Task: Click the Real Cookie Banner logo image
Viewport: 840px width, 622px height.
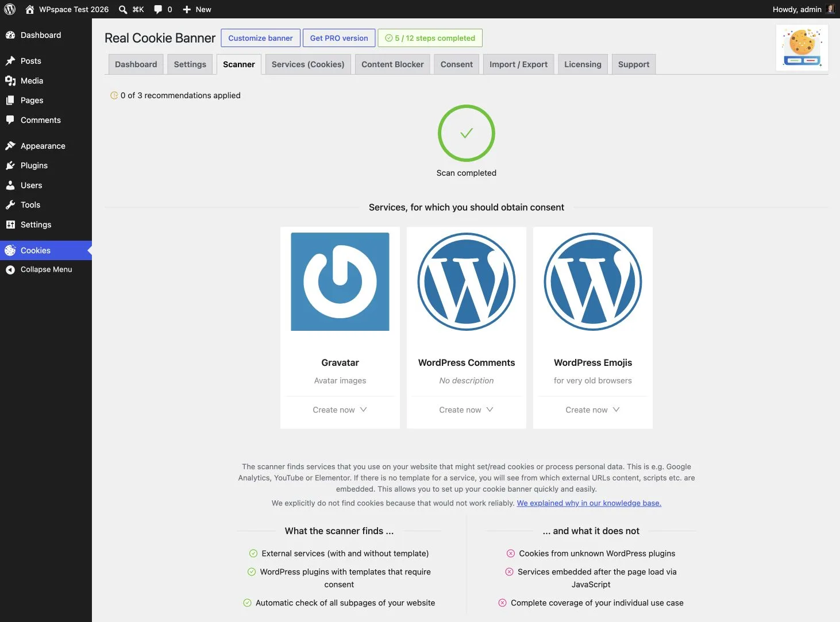Action: pyautogui.click(x=802, y=48)
